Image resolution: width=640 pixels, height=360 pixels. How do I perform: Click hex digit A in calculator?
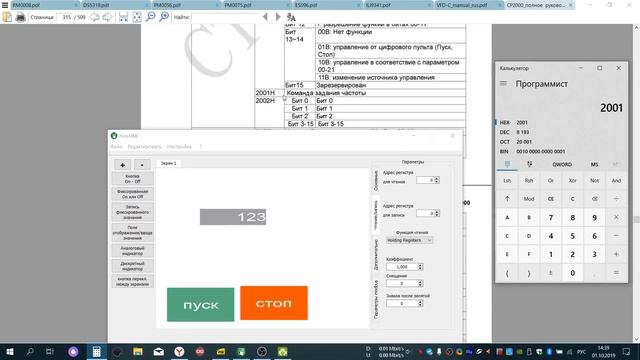pyautogui.click(x=507, y=218)
